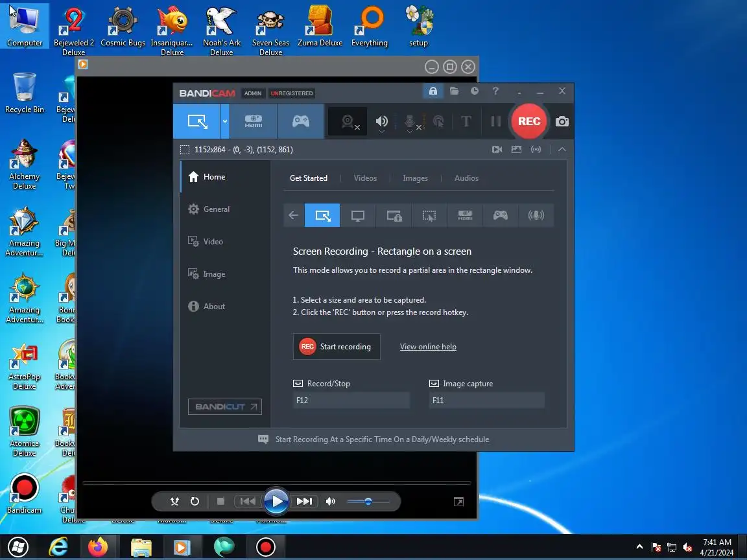Click schedule recording notice at bottom
The width and height of the screenshot is (747, 560).
pyautogui.click(x=373, y=439)
